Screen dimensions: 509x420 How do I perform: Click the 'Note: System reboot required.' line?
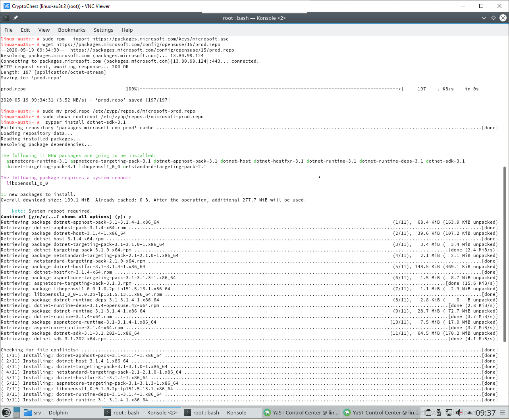click(x=52, y=211)
